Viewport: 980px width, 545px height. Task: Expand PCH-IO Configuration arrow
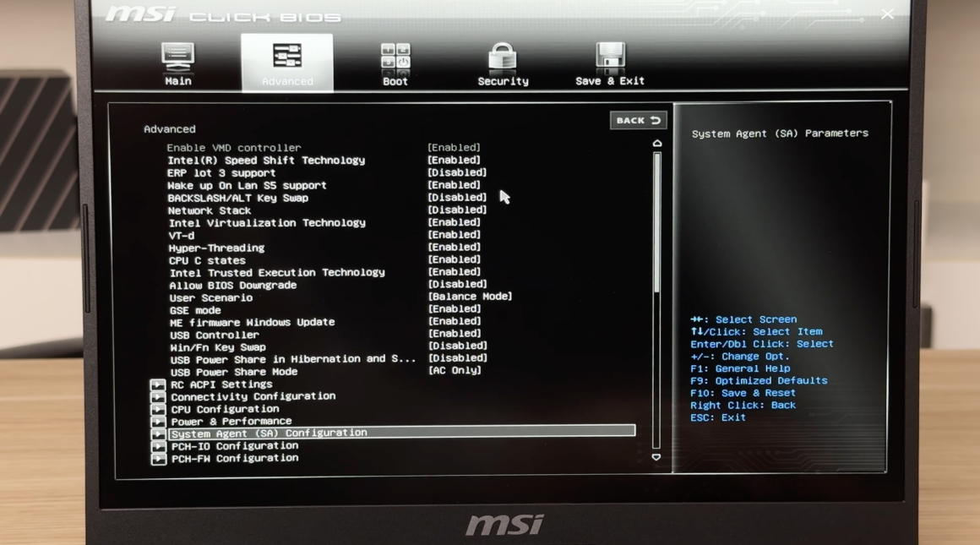click(x=158, y=446)
